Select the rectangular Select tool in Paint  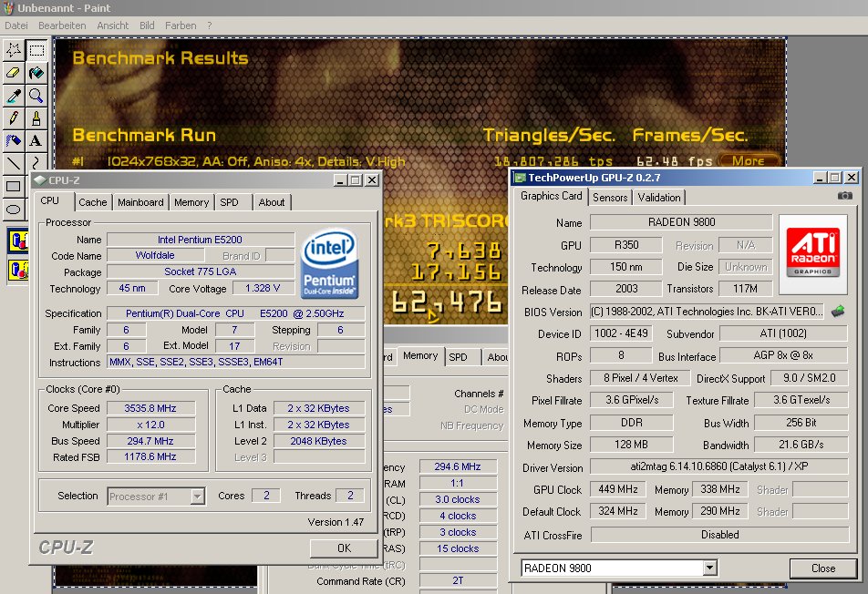36,50
